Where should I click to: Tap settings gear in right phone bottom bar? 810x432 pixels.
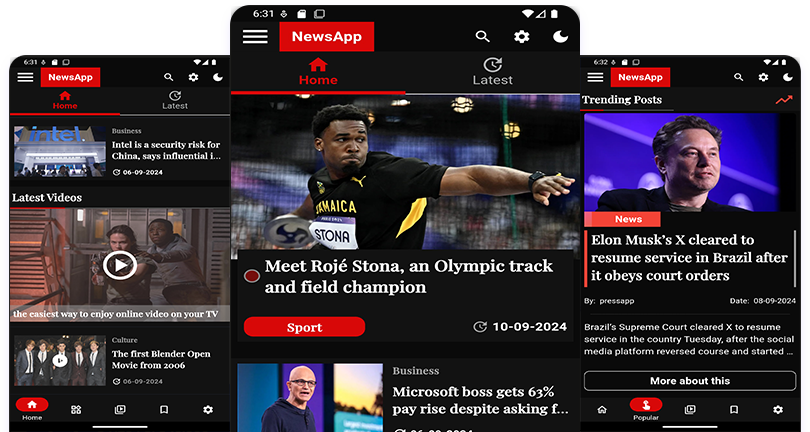pyautogui.click(x=777, y=410)
